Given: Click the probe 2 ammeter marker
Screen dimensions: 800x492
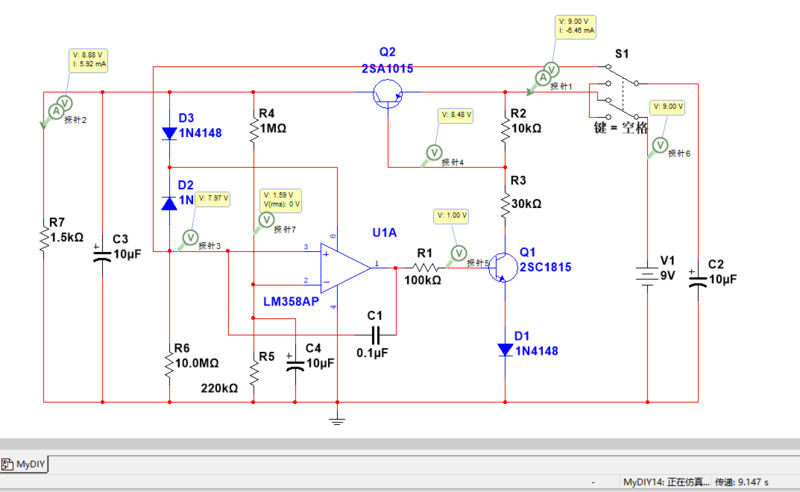Looking at the screenshot, I should [x=59, y=104].
